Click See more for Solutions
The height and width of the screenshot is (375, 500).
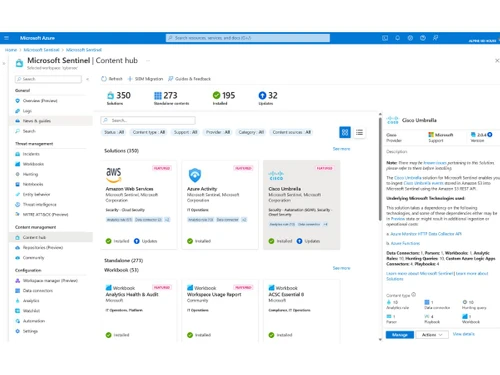point(341,149)
